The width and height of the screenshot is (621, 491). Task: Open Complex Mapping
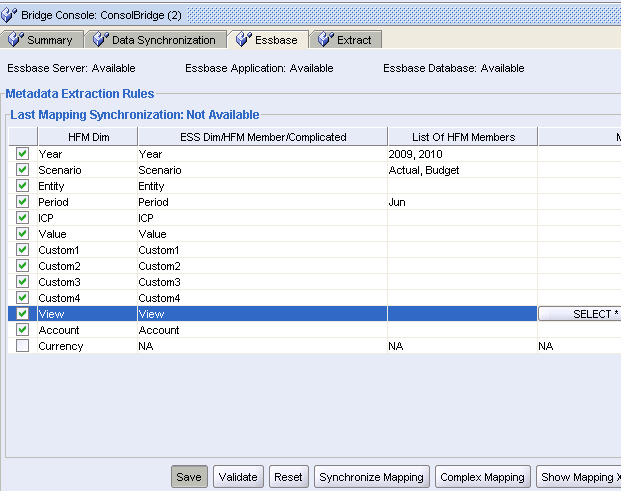click(482, 477)
